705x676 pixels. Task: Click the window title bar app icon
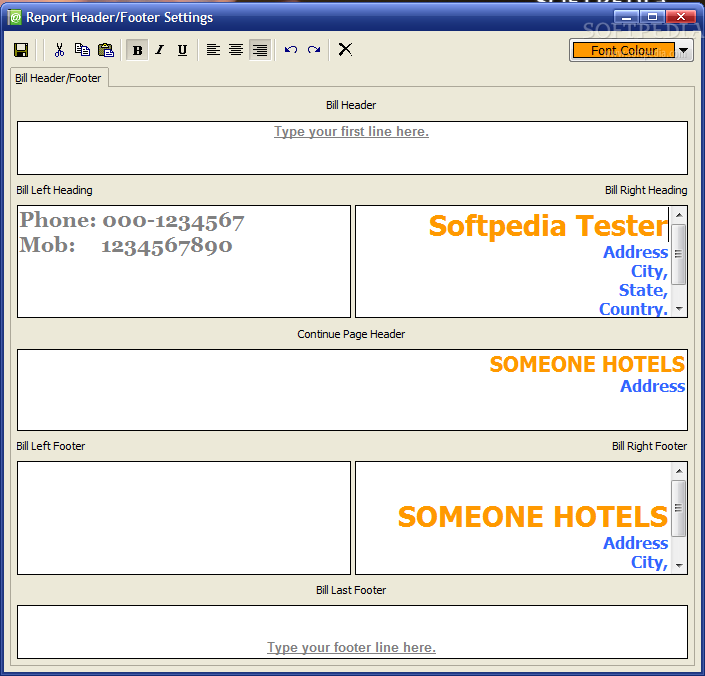(15, 18)
